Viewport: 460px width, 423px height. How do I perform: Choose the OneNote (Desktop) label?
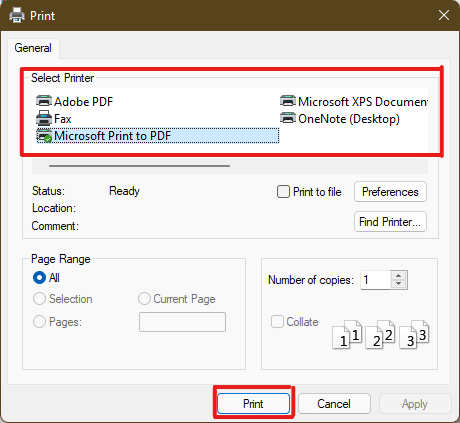[x=349, y=119]
